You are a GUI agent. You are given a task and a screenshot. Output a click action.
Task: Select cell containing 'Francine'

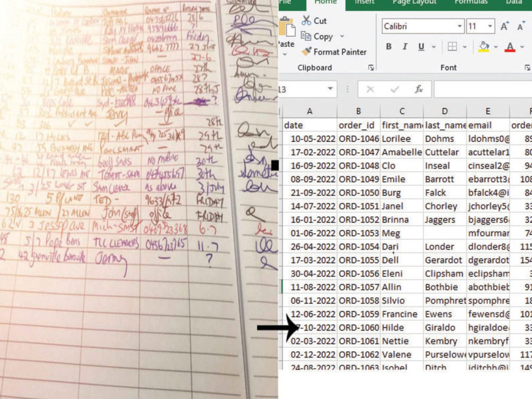click(402, 314)
